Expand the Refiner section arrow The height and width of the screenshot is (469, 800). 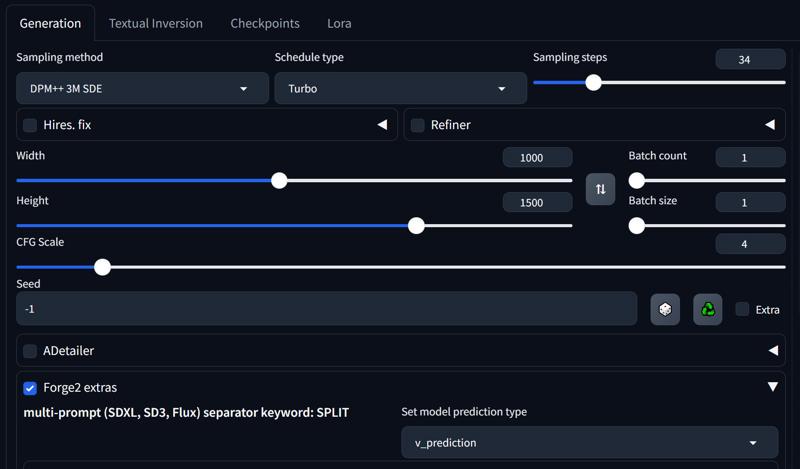pos(770,125)
